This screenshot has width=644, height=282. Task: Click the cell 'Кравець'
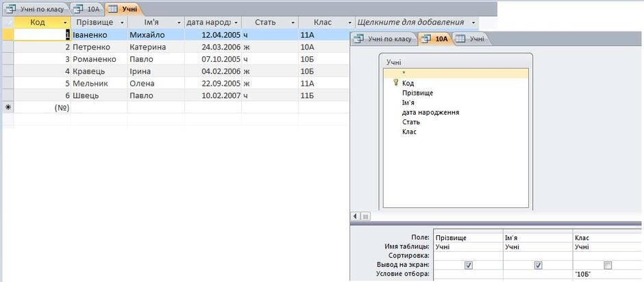click(x=99, y=71)
